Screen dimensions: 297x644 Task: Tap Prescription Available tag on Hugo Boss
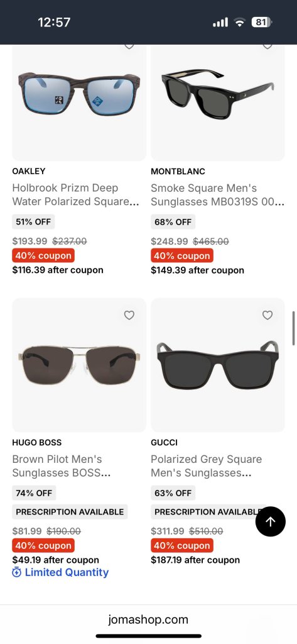pyautogui.click(x=70, y=512)
